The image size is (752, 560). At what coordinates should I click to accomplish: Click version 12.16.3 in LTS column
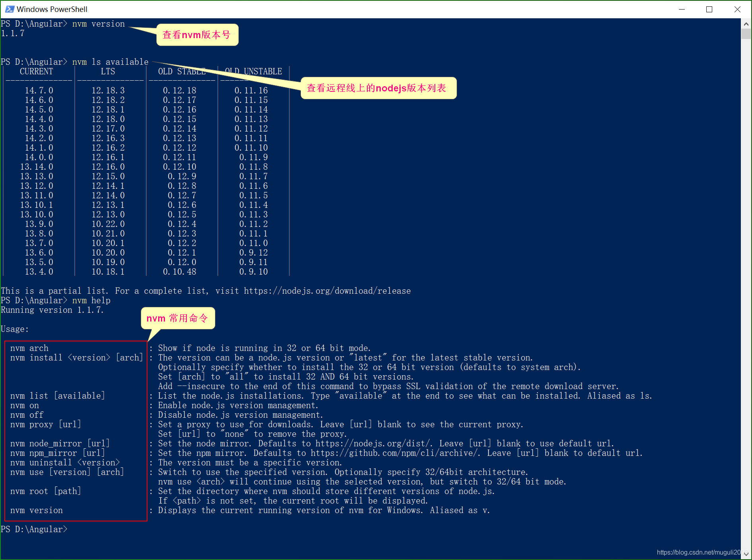click(x=108, y=138)
